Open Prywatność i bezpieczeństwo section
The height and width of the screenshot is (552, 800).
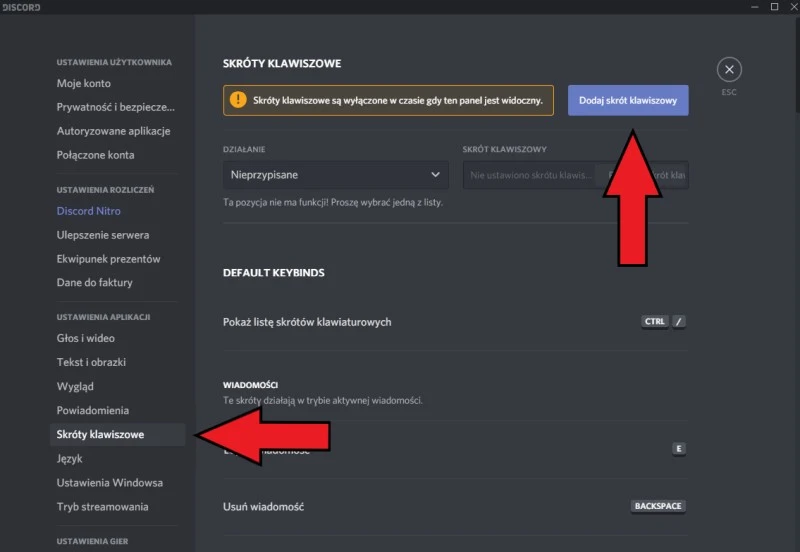[x=116, y=107]
